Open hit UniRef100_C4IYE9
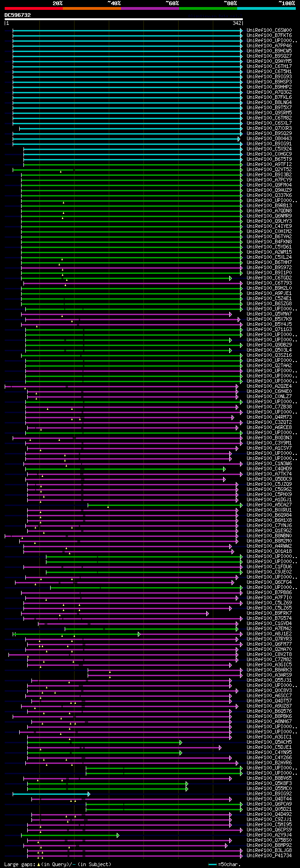 269,226
